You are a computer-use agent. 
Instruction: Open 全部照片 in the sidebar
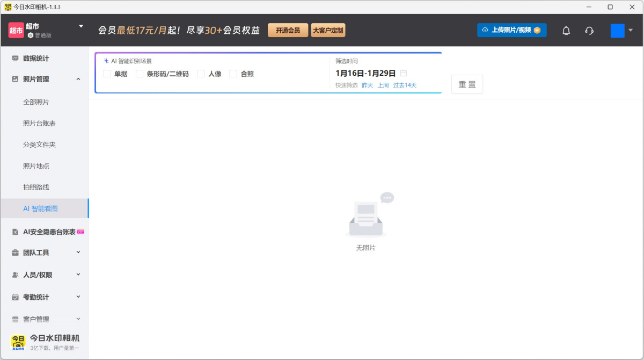click(x=36, y=102)
